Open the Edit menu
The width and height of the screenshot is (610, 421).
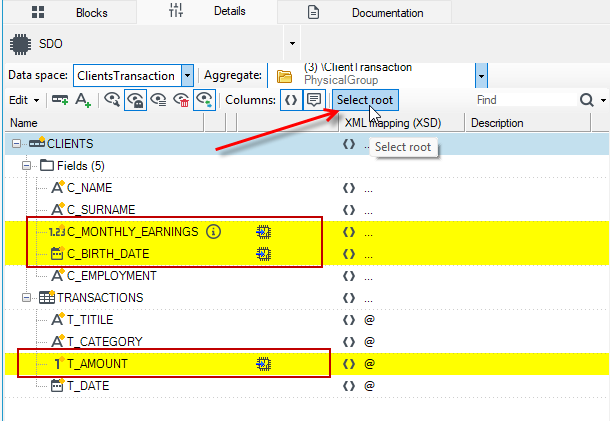(24, 100)
